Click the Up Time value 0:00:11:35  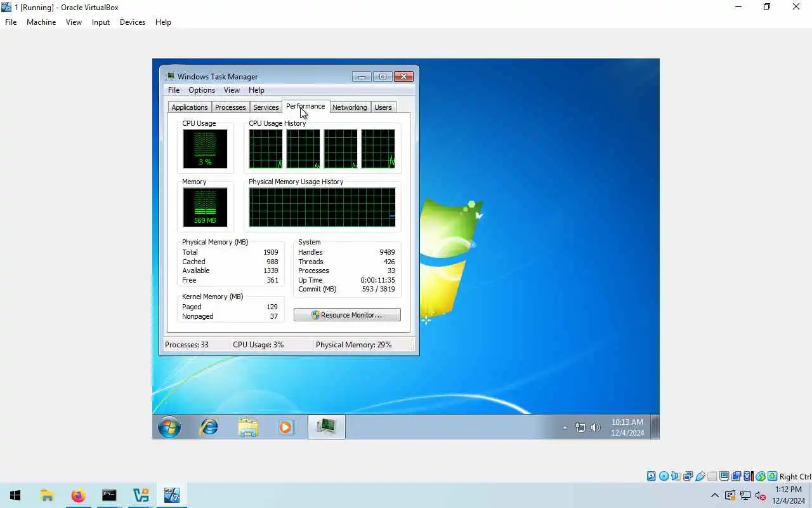click(377, 280)
